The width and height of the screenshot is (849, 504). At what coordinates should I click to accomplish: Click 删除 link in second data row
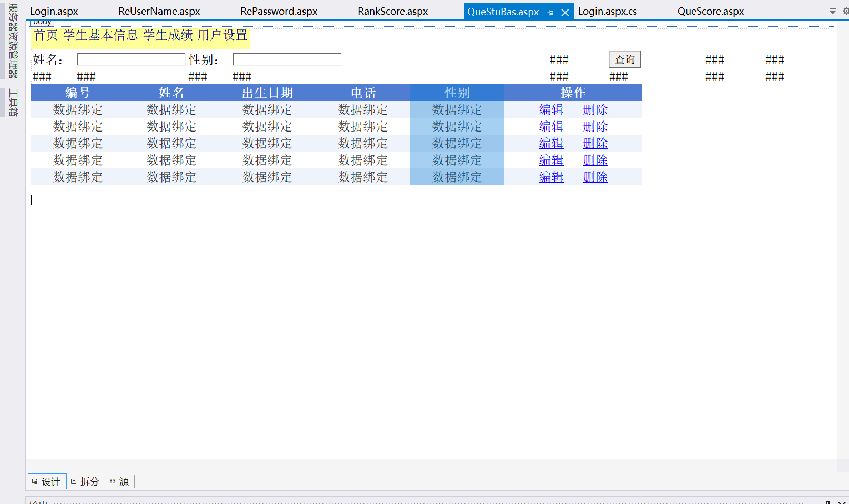[595, 126]
